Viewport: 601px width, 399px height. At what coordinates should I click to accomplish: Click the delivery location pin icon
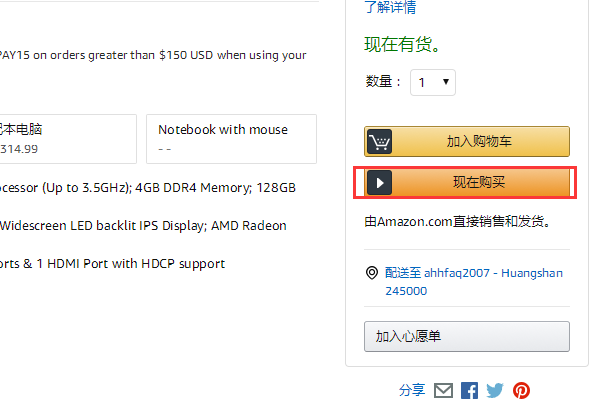[372, 273]
